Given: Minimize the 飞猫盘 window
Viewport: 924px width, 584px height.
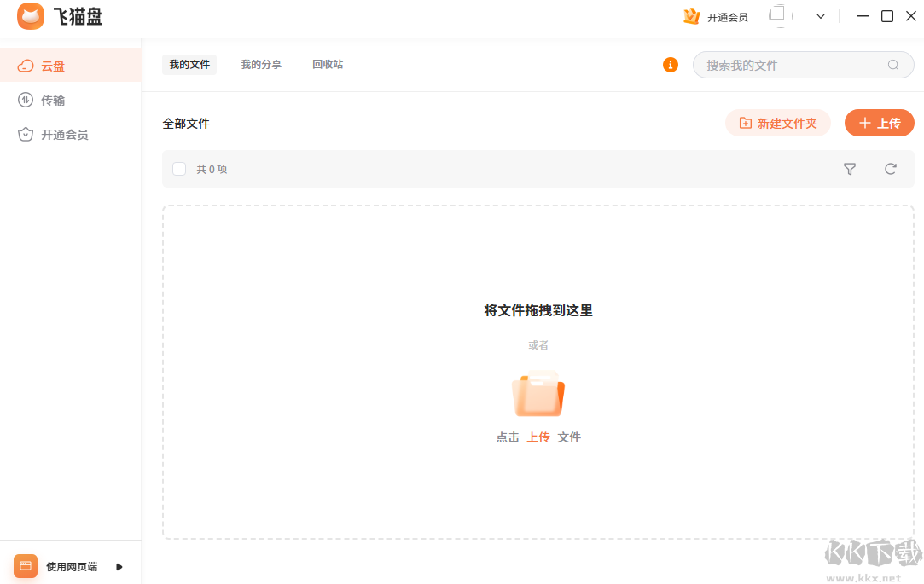Looking at the screenshot, I should tap(863, 16).
